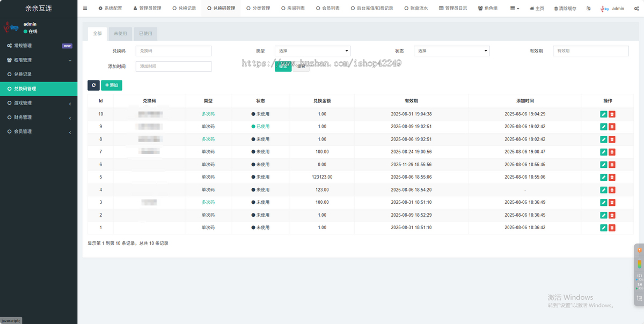Open 管理员日志 top tab

click(x=452, y=9)
